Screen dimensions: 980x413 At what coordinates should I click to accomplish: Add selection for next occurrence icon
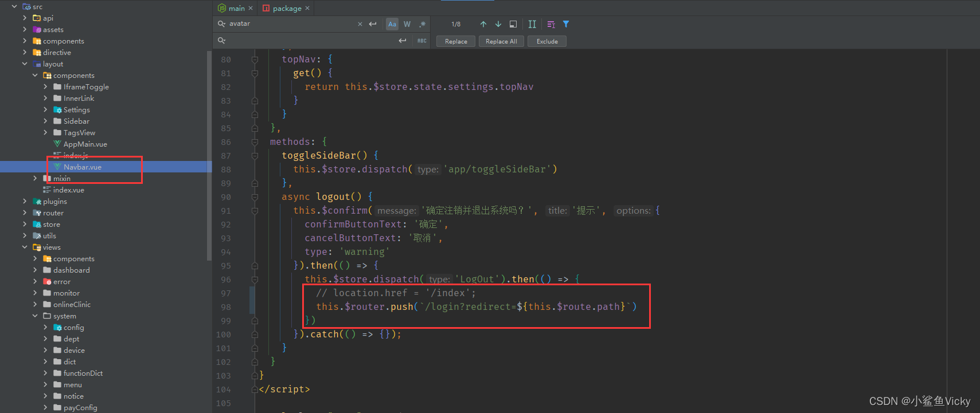click(x=532, y=24)
